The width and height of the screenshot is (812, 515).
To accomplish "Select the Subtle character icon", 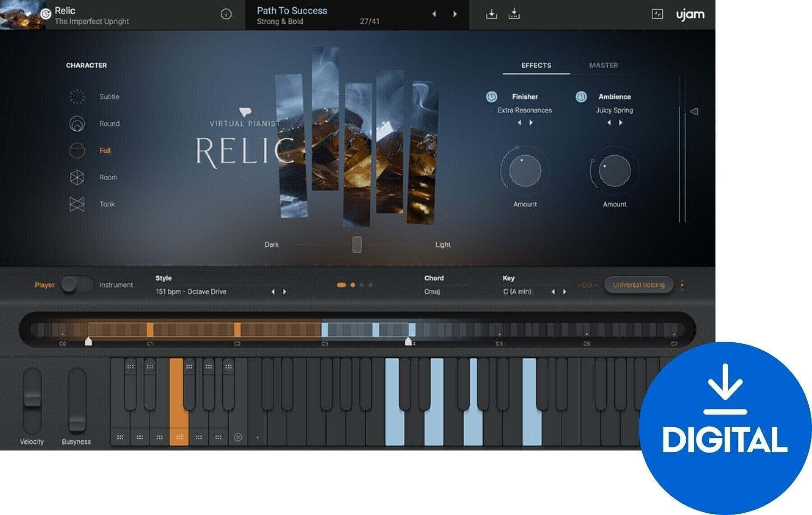I will click(77, 97).
